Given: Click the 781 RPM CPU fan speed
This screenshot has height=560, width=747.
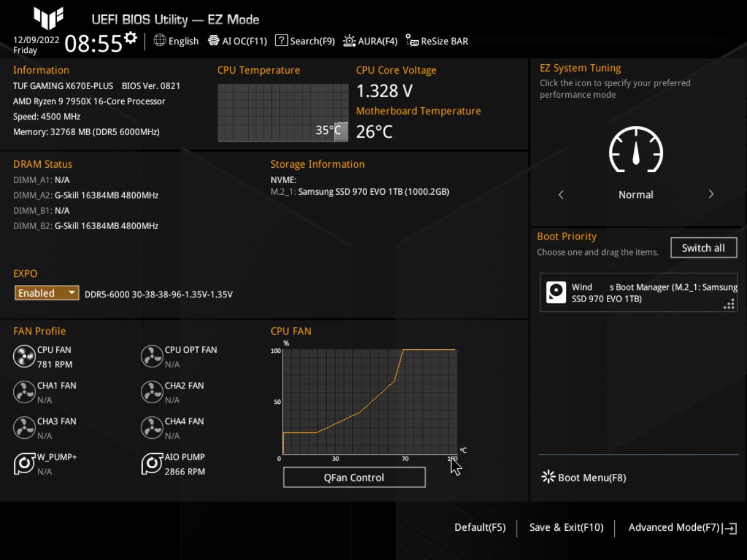Looking at the screenshot, I should point(55,364).
